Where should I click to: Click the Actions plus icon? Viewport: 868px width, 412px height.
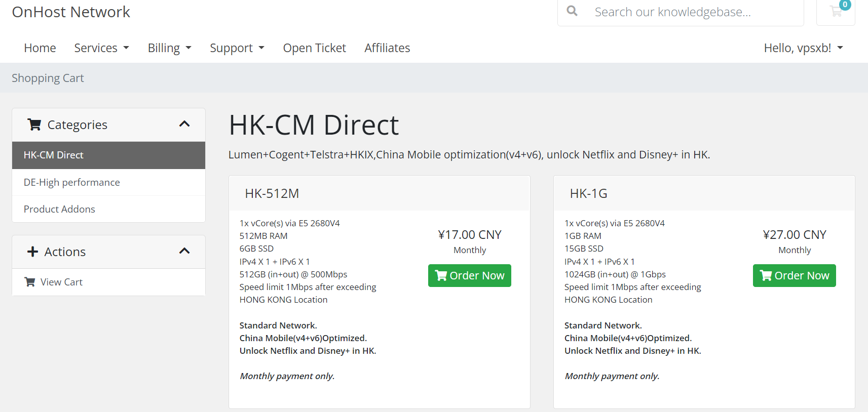click(33, 252)
